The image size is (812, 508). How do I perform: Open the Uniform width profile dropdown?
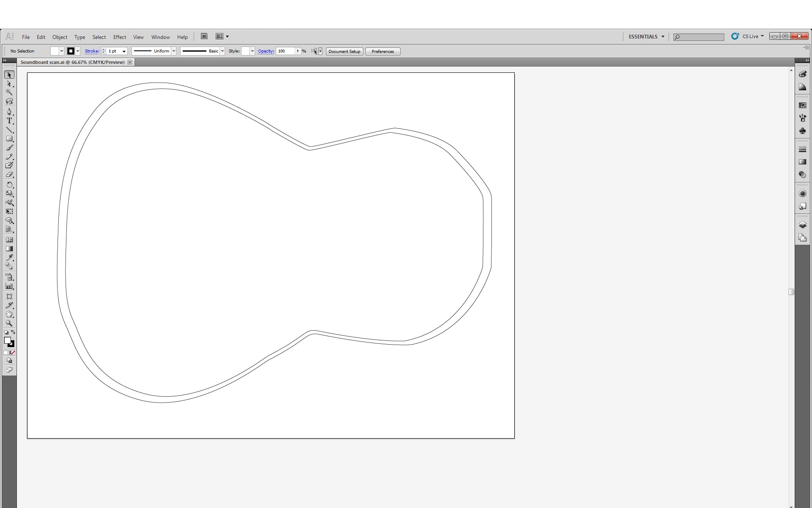pos(173,51)
